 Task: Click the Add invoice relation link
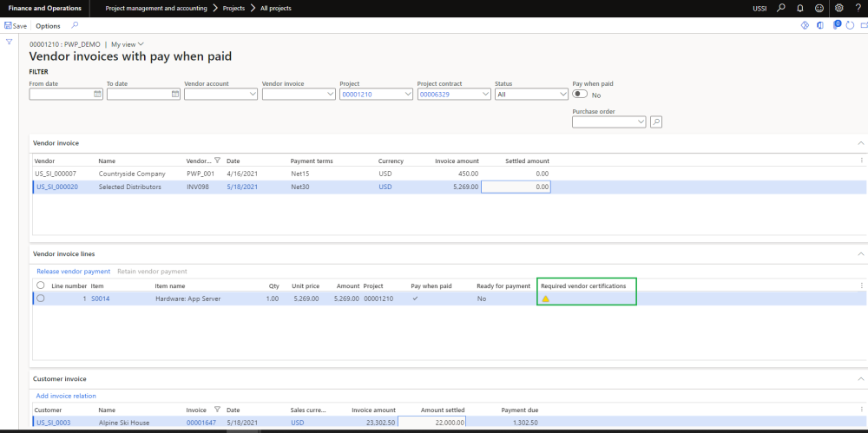click(66, 396)
